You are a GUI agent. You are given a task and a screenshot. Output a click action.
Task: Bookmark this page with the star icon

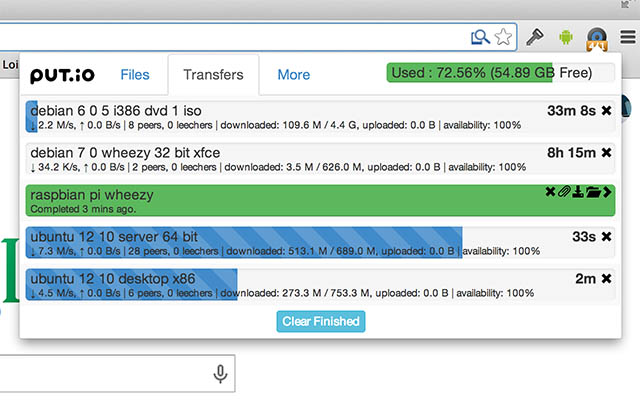tap(503, 37)
